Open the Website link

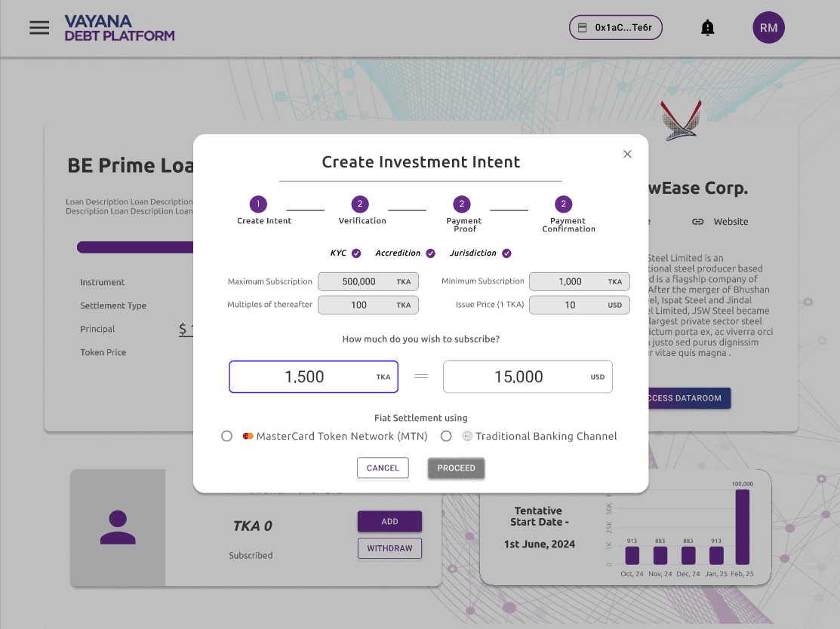point(730,222)
